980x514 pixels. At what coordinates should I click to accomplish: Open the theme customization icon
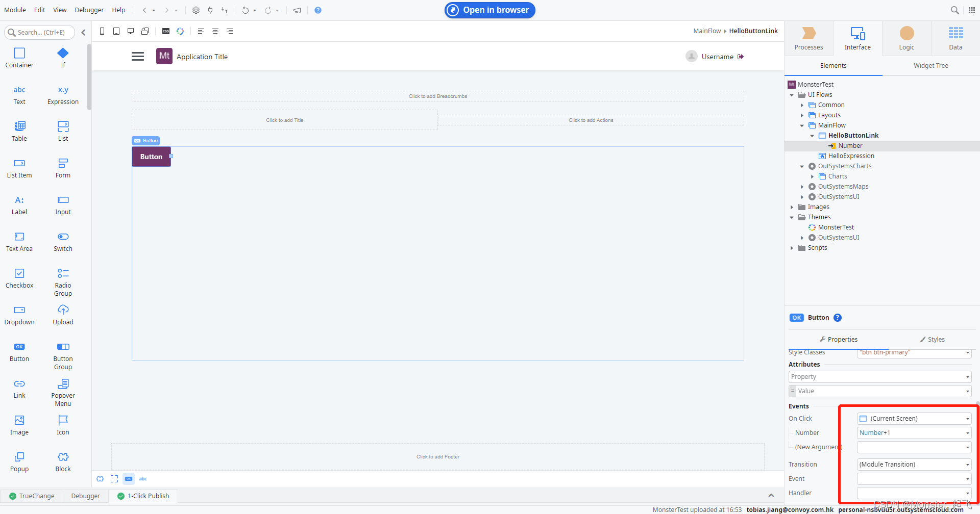180,31
